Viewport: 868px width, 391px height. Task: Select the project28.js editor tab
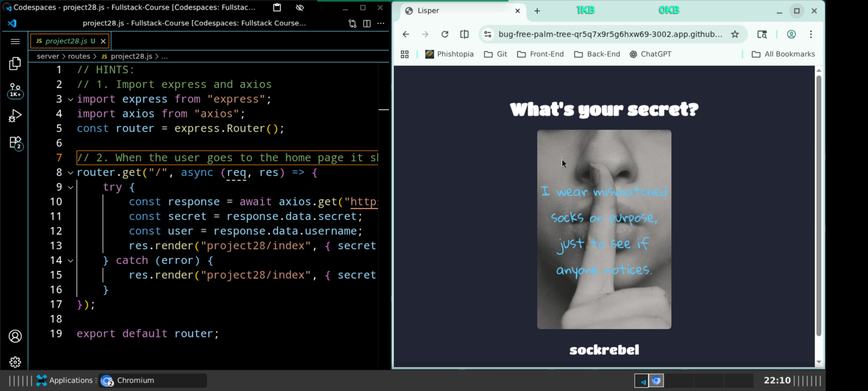point(65,41)
